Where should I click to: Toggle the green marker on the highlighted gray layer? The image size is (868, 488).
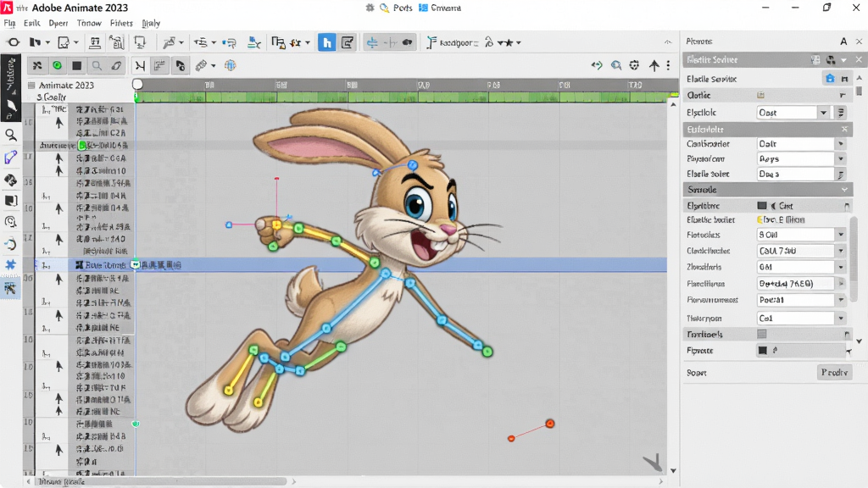tap(82, 146)
